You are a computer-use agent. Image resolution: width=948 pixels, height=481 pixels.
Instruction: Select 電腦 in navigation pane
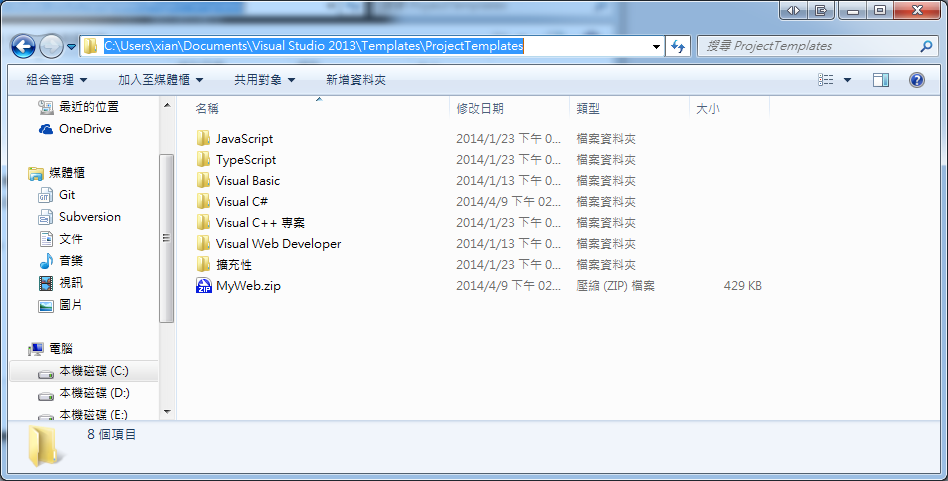61,349
